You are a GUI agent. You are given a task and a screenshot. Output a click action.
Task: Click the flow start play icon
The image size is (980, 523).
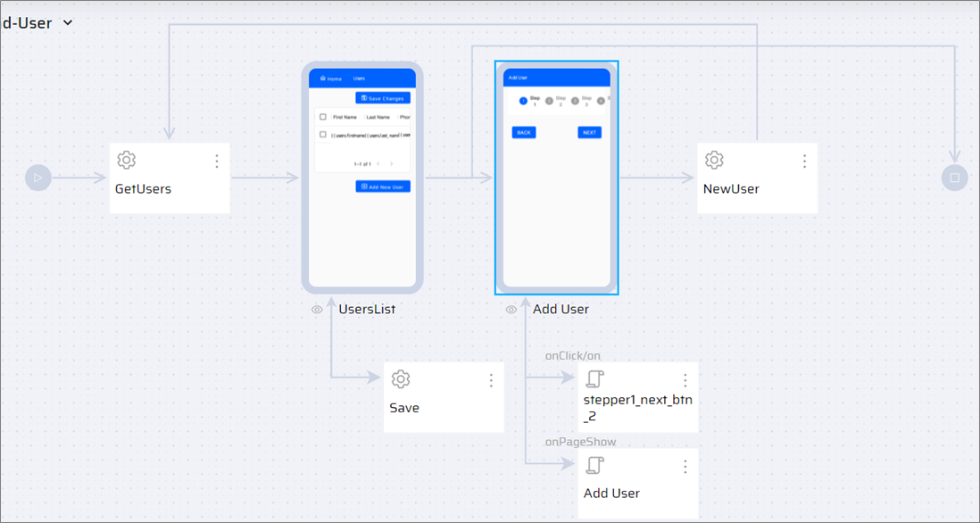[x=37, y=178]
